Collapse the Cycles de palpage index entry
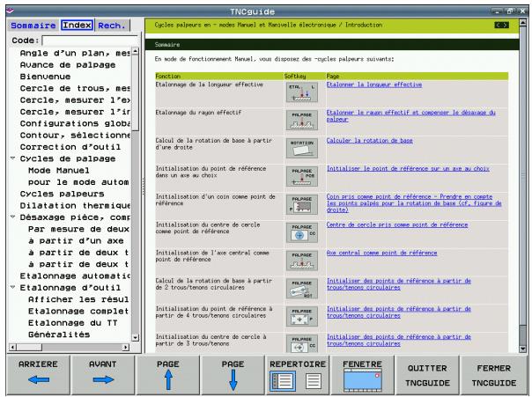 13,158
